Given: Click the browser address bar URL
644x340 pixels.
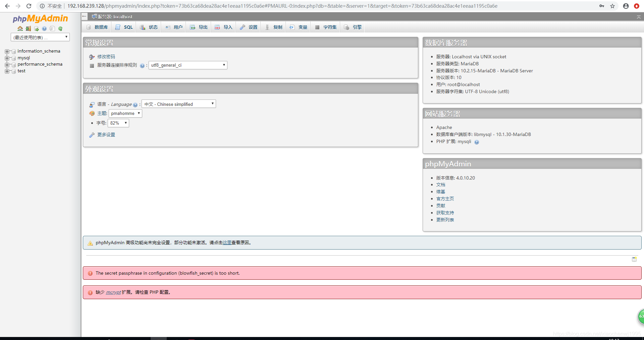Looking at the screenshot, I should 282,6.
